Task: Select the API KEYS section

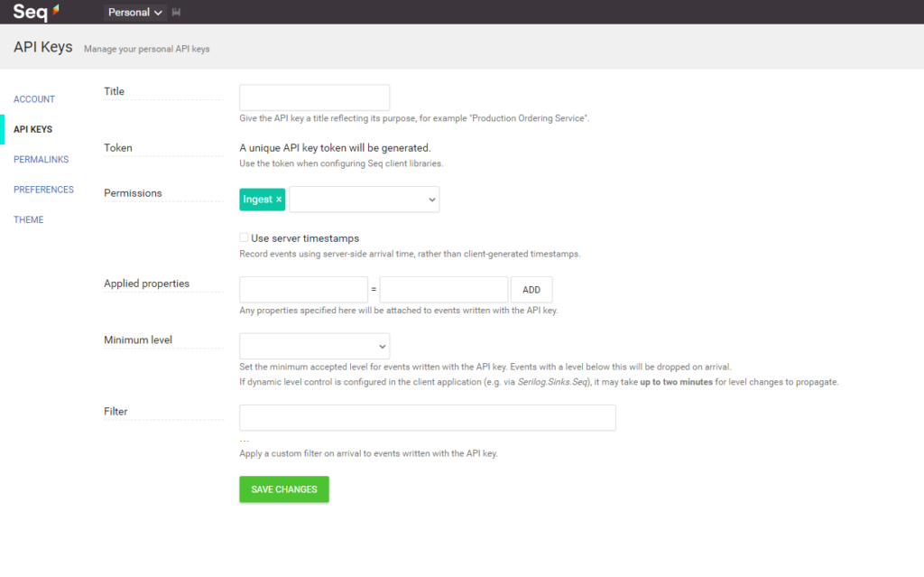Action: coord(32,129)
